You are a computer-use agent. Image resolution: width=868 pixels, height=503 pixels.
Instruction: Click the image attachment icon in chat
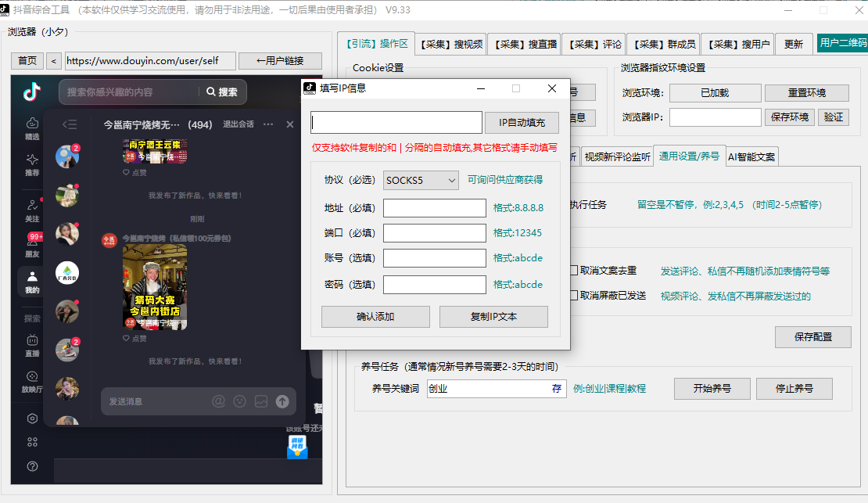click(x=261, y=401)
